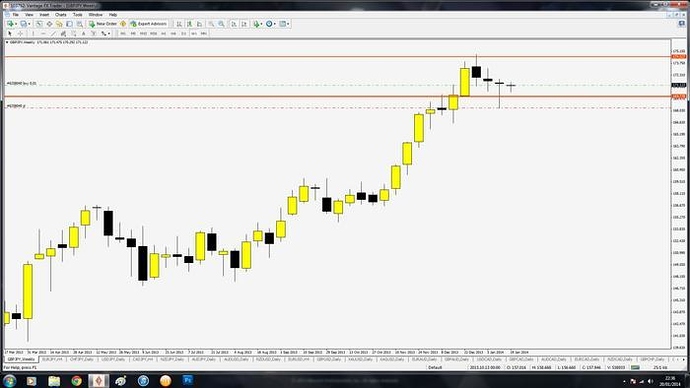Switch timeframe to D1
690x388 pixels.
coord(183,33)
